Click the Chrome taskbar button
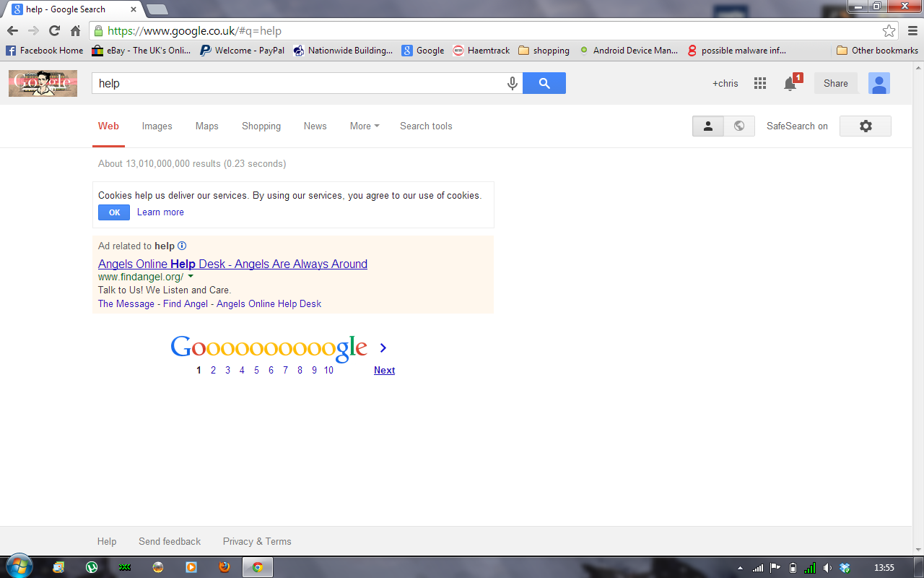The width and height of the screenshot is (924, 578). coord(257,567)
